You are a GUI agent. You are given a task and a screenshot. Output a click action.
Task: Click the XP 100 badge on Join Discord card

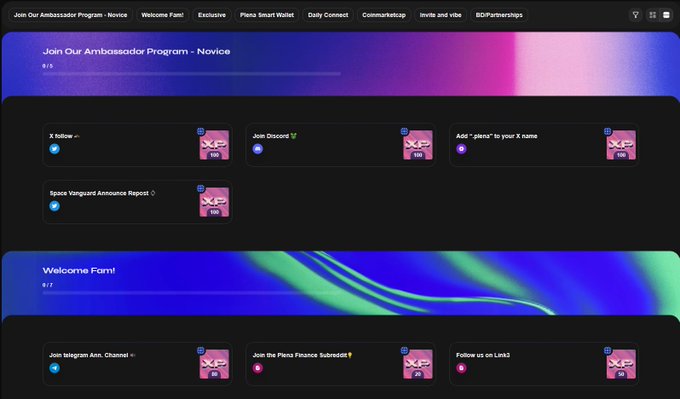418,145
